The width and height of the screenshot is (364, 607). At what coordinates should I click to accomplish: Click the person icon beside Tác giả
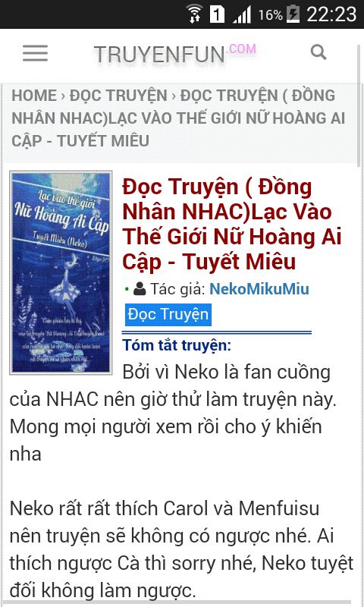click(140, 289)
